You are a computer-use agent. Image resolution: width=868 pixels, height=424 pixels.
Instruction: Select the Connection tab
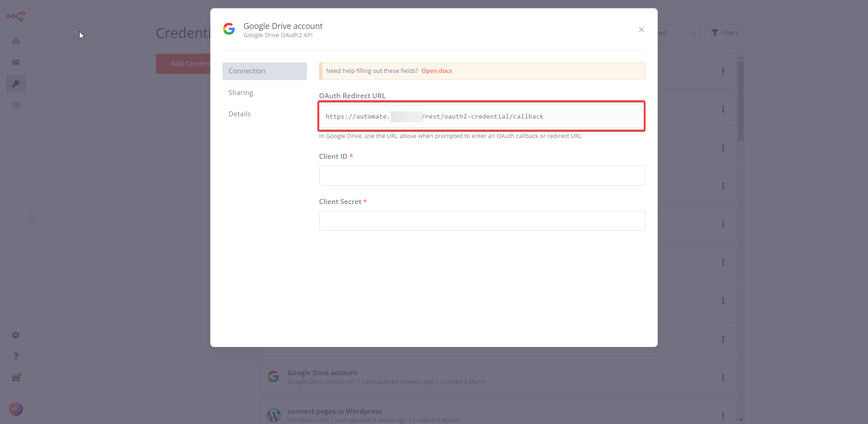(264, 71)
